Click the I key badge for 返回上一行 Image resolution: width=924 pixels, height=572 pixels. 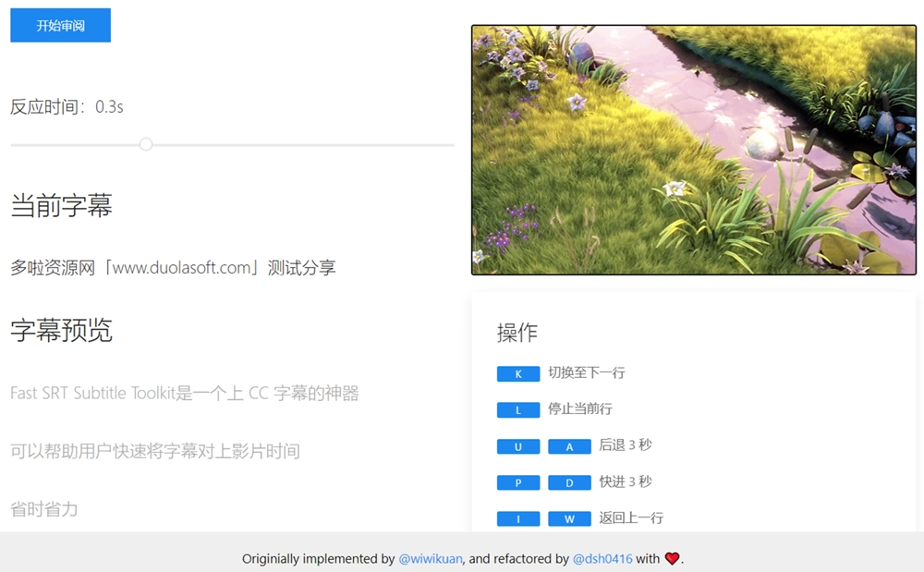518,519
